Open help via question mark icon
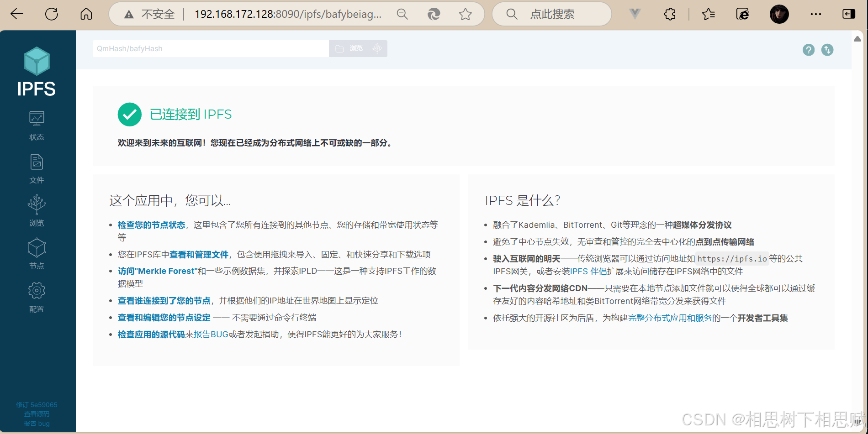The width and height of the screenshot is (868, 434). pyautogui.click(x=809, y=50)
